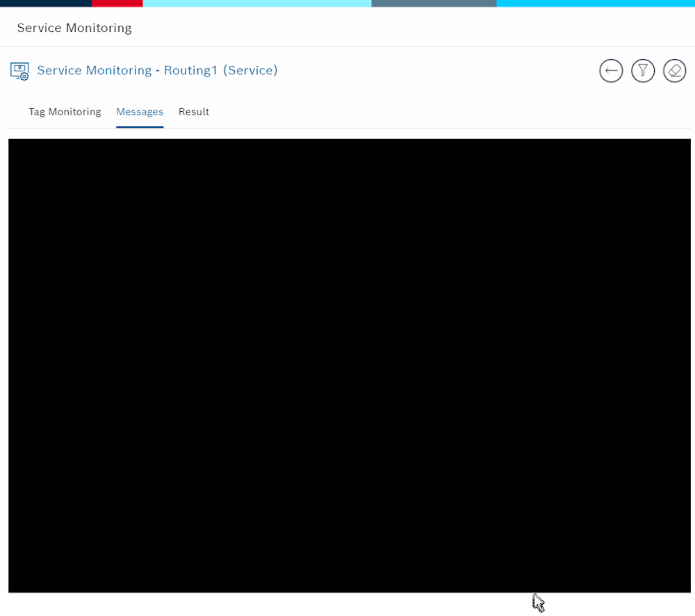Click 'Service Monitoring' in the blue heading
This screenshot has width=695, height=616.
94,70
